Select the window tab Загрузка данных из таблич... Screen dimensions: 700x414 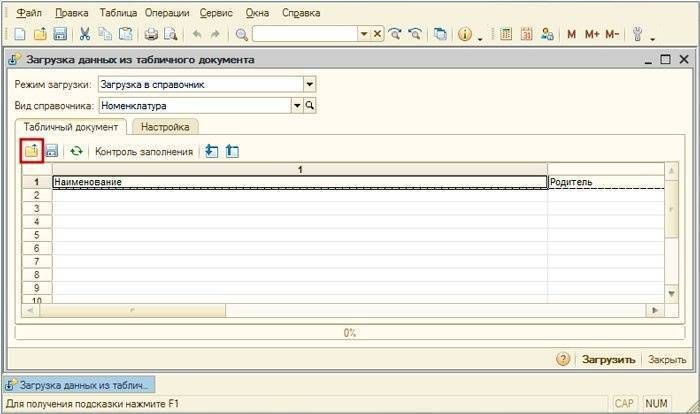click(79, 385)
